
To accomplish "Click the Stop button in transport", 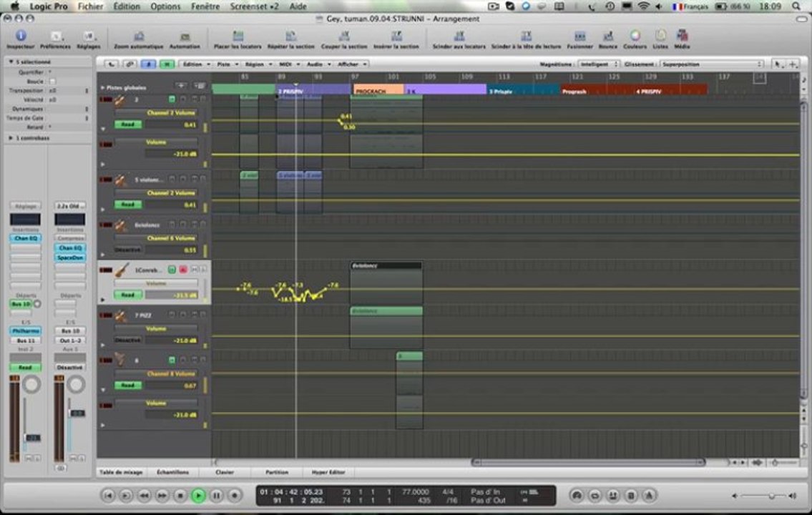I will (180, 496).
